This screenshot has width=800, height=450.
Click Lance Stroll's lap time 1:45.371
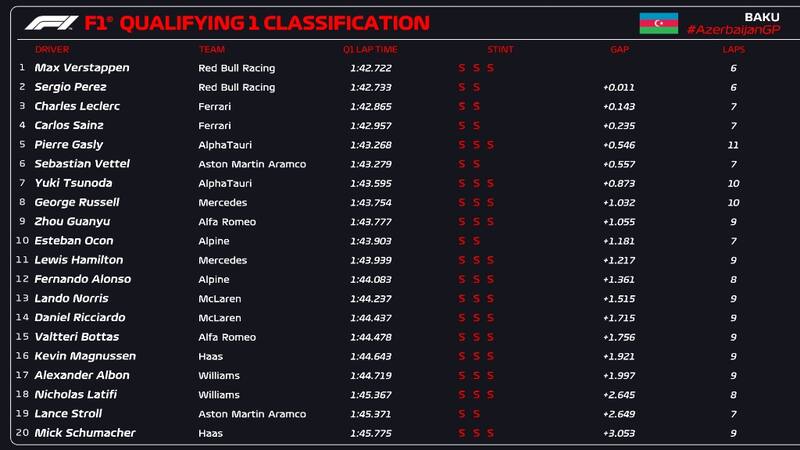(369, 414)
